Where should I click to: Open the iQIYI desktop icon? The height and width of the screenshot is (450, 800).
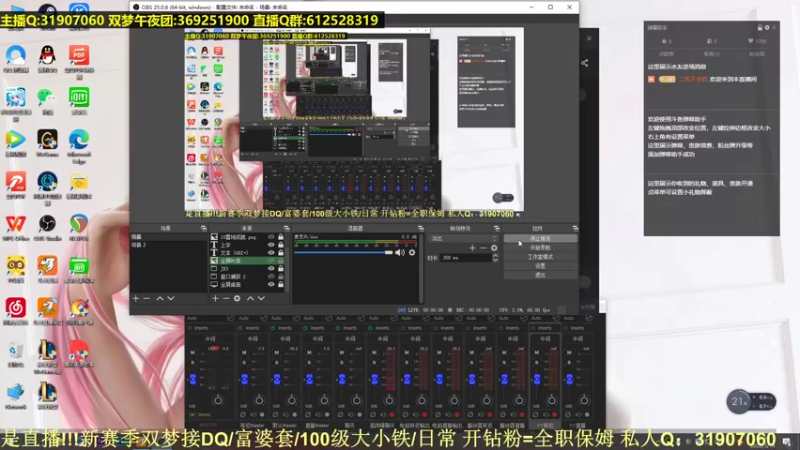(x=79, y=97)
